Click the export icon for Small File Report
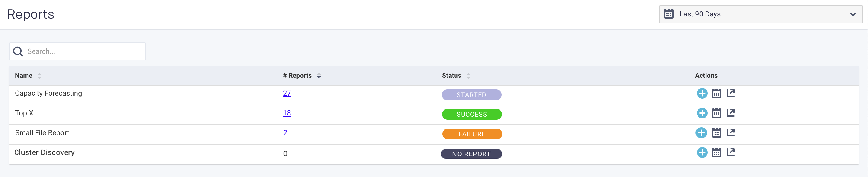This screenshot has width=868, height=177. click(730, 133)
